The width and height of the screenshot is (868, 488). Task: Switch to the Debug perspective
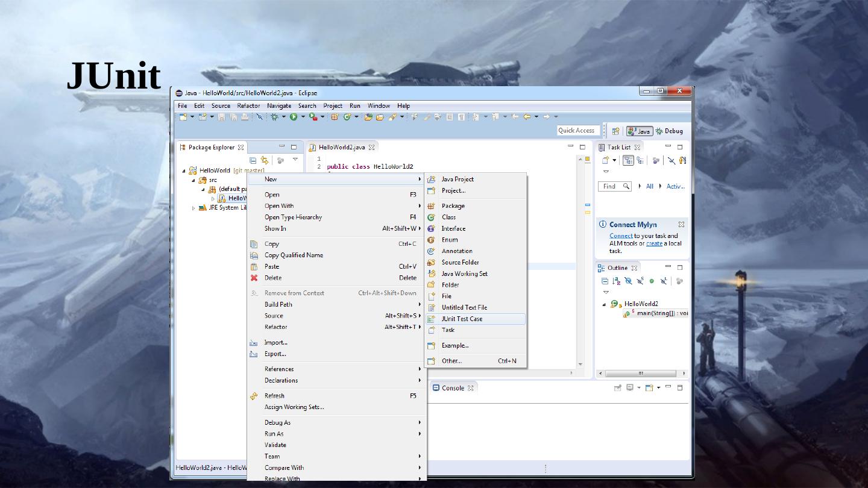[x=670, y=131]
